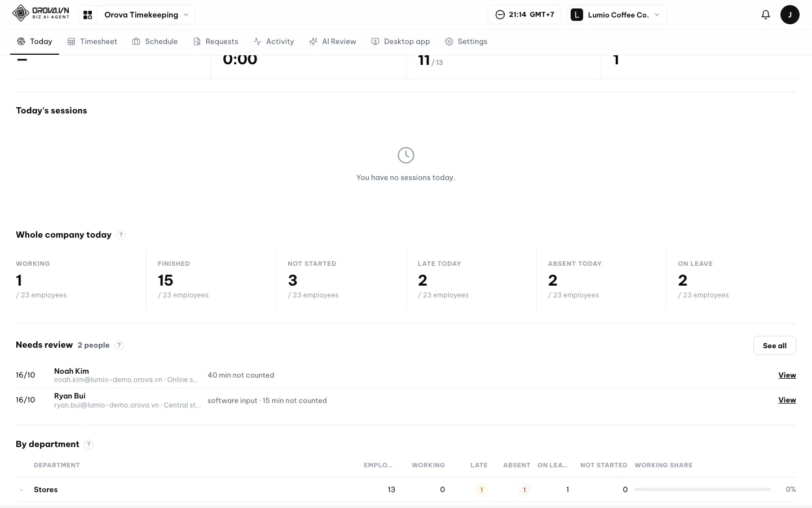Viewport: 812px width, 508px height.
Task: Open the AI Review tab
Action: [x=333, y=42]
